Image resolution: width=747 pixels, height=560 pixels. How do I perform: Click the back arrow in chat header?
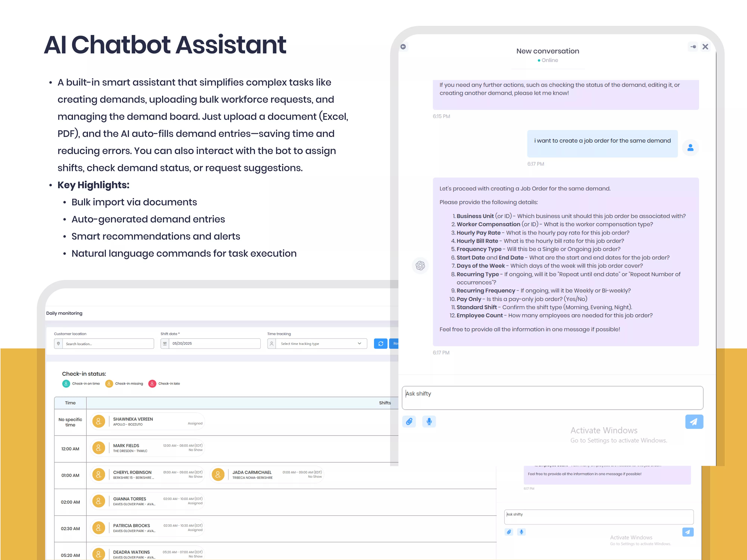[403, 47]
